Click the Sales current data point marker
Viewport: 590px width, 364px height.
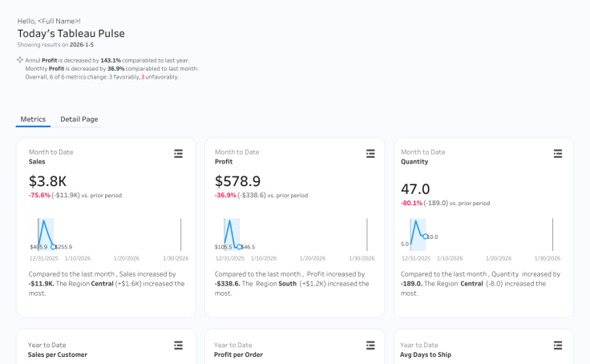[53, 247]
